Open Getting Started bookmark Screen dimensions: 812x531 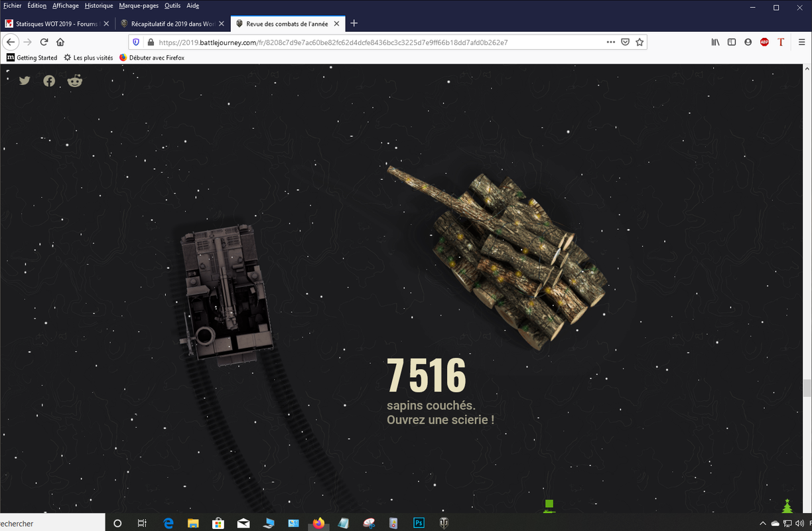pyautogui.click(x=32, y=58)
